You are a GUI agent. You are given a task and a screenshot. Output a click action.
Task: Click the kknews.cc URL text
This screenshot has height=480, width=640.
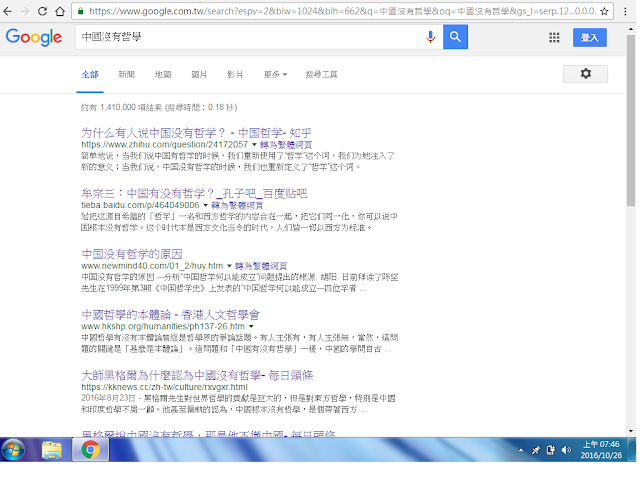[x=164, y=387]
